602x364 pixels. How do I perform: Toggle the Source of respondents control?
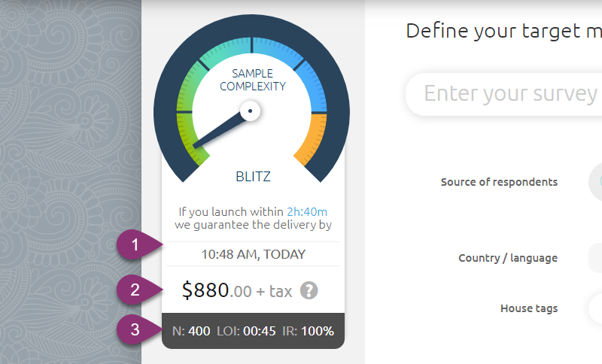pos(596,181)
